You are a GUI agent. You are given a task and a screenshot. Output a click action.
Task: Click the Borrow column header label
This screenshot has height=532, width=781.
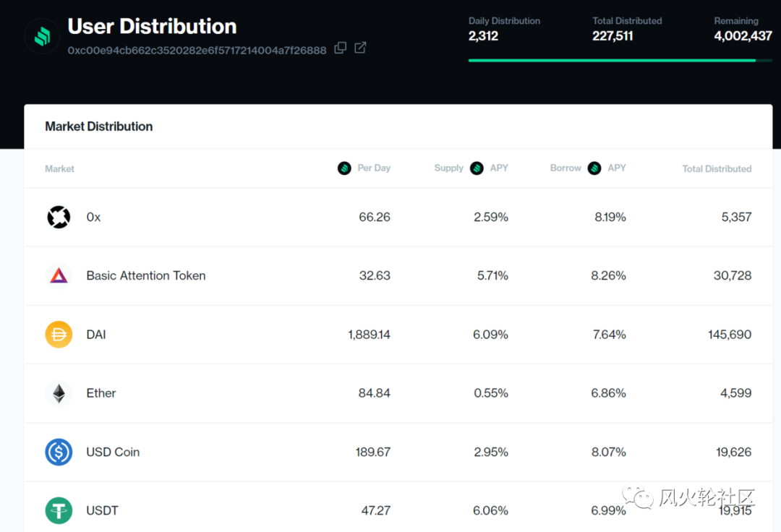(566, 168)
